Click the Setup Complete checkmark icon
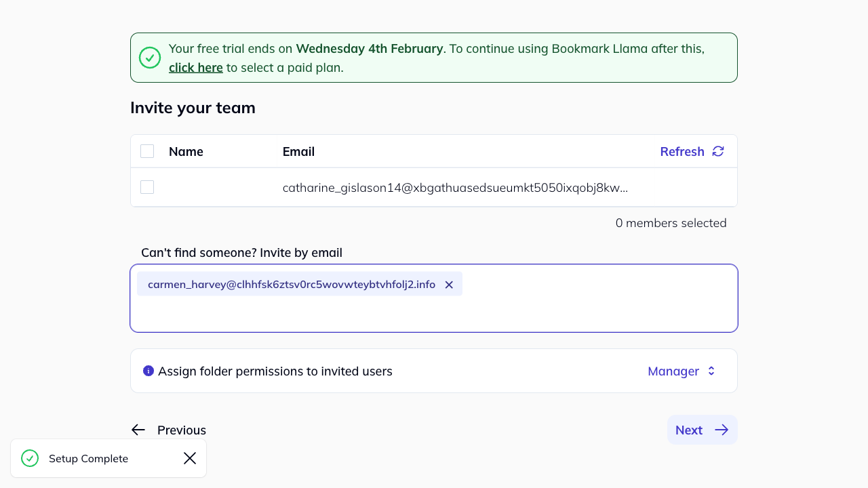 click(30, 458)
